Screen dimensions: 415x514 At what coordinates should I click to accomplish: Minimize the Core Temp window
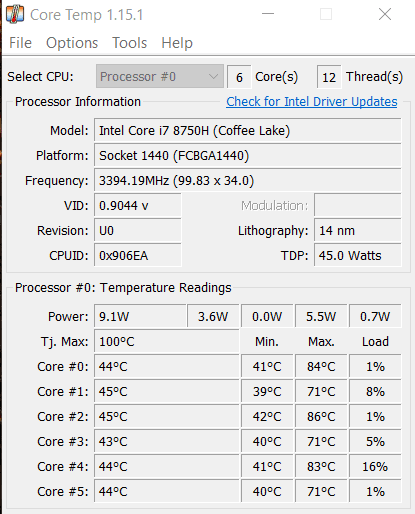268,14
